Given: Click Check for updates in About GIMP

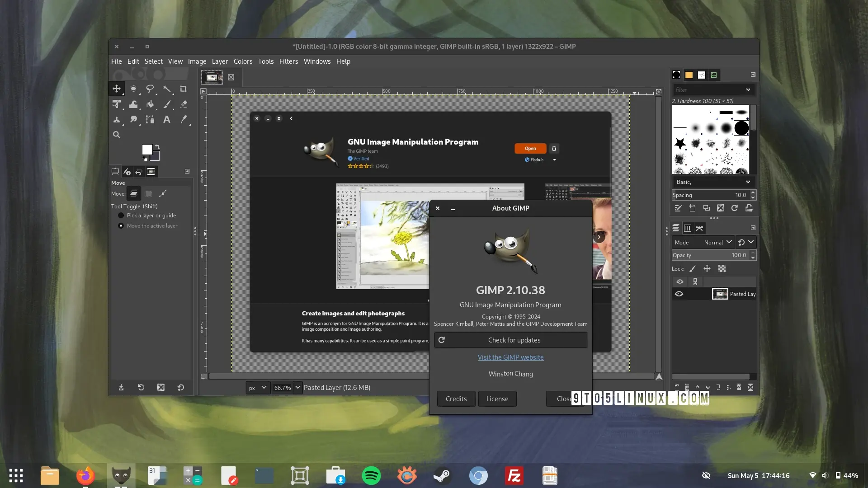Looking at the screenshot, I should click(510, 340).
